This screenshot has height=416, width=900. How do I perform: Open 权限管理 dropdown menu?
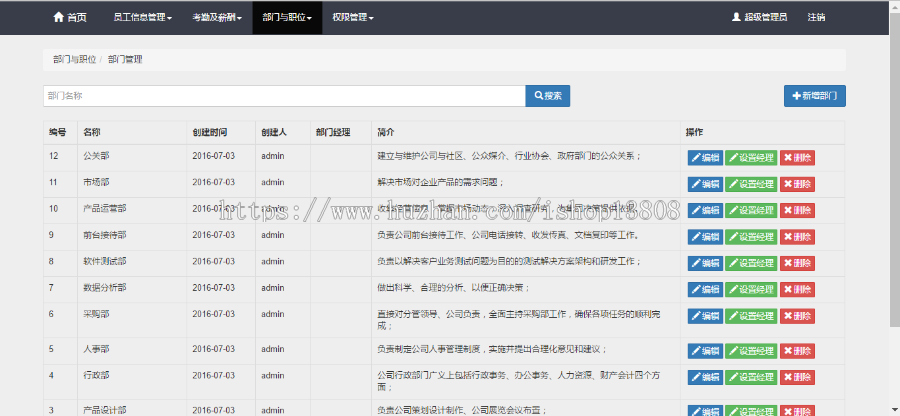[353, 17]
